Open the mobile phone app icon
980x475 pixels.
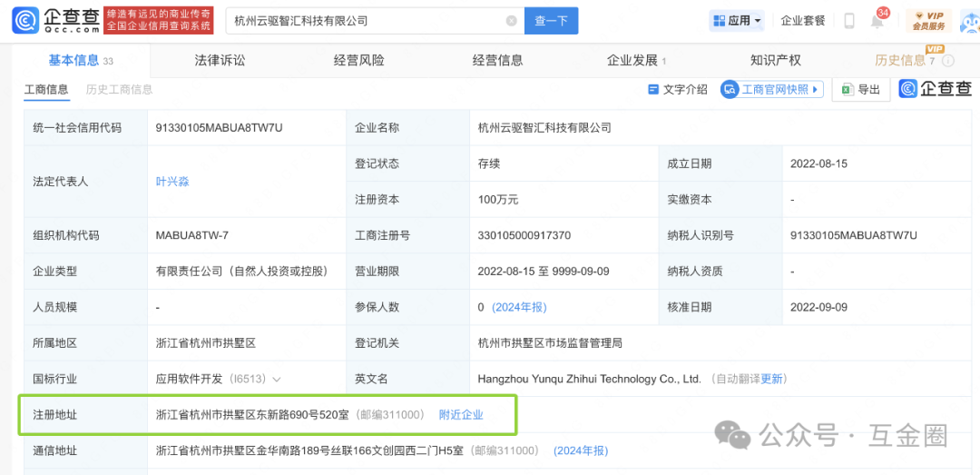[849, 21]
